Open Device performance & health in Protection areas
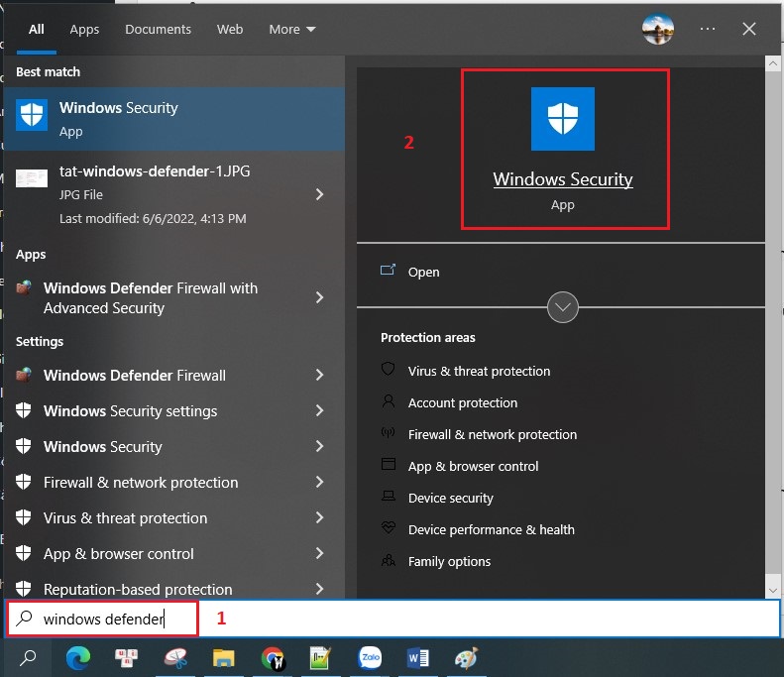The height and width of the screenshot is (677, 784). coord(491,529)
